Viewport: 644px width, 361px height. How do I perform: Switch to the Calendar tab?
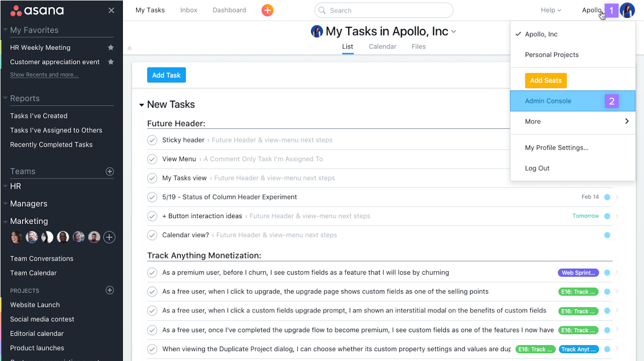point(382,47)
